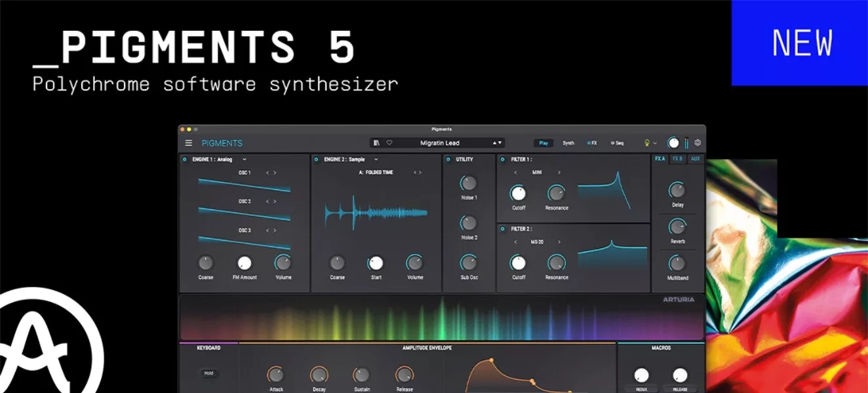Click the lightbulb sound design tips icon
Viewport: 868px width, 393px height.
click(x=646, y=143)
